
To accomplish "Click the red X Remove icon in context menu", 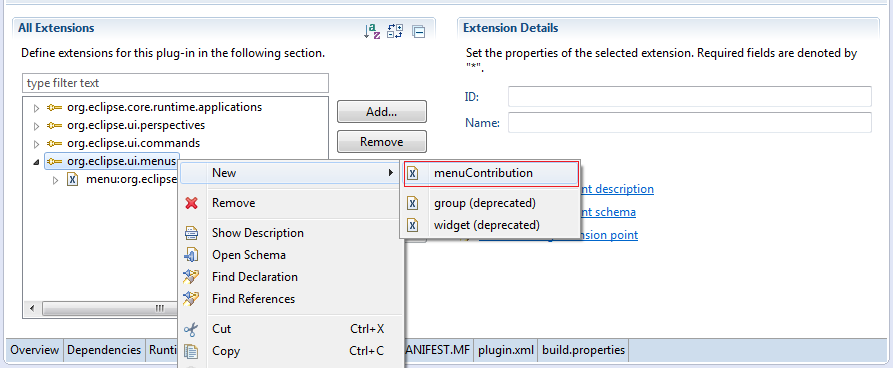I will point(192,203).
